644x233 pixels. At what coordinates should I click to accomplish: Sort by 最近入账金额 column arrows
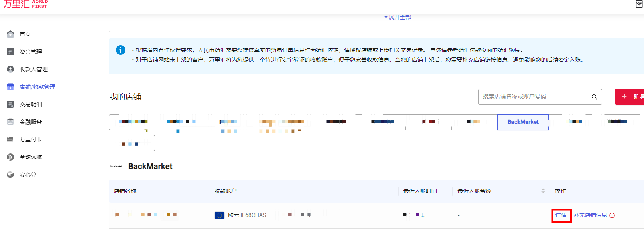click(543, 191)
